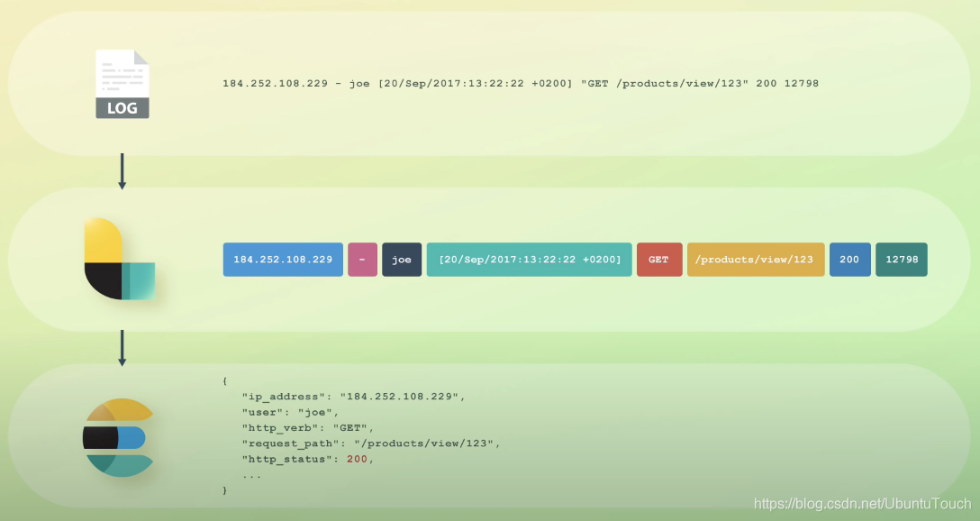Click the "http_status": 200 JSON line
The image size is (980, 521).
pos(307,459)
